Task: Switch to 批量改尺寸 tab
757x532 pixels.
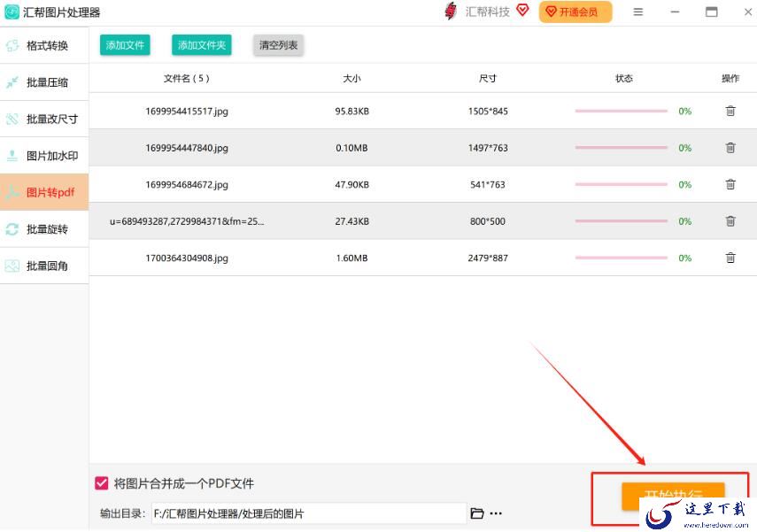Action: pos(44,120)
